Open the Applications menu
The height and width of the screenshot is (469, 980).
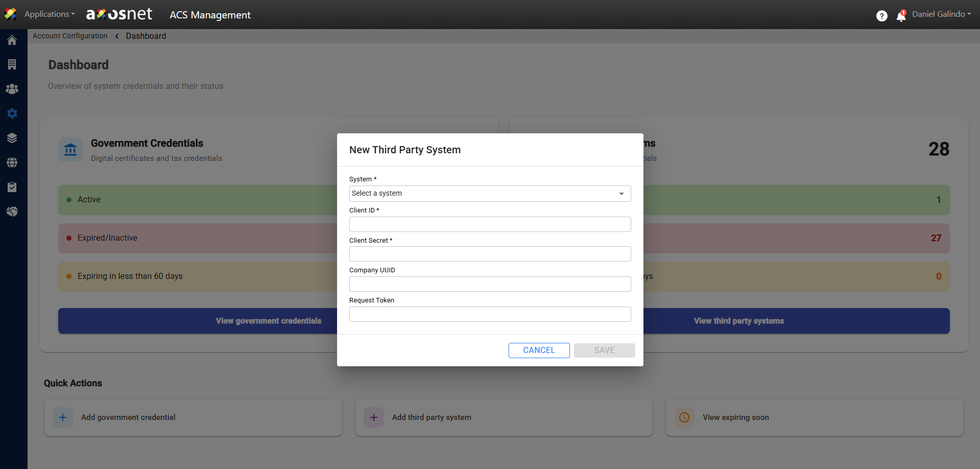point(49,14)
